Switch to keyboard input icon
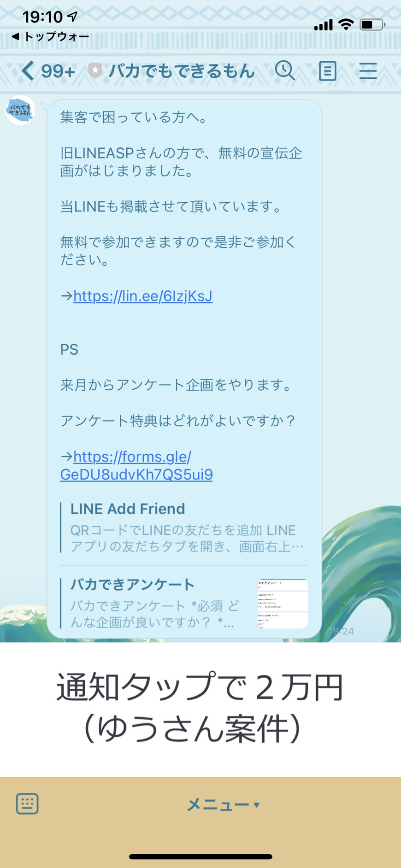Screen dimensions: 401x868 tap(27, 804)
